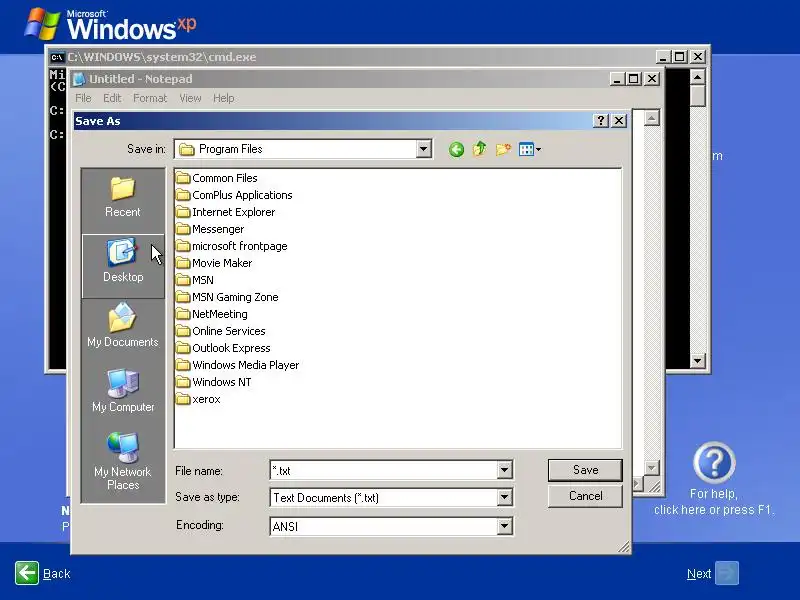The image size is (800, 600).
Task: Select the Windows Media Player folder
Action: coord(238,365)
